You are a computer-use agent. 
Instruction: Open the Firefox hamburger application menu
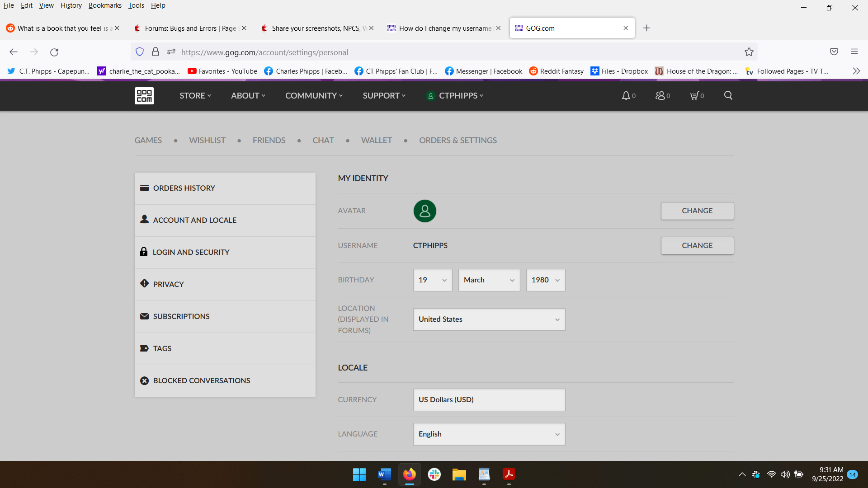[x=854, y=52]
